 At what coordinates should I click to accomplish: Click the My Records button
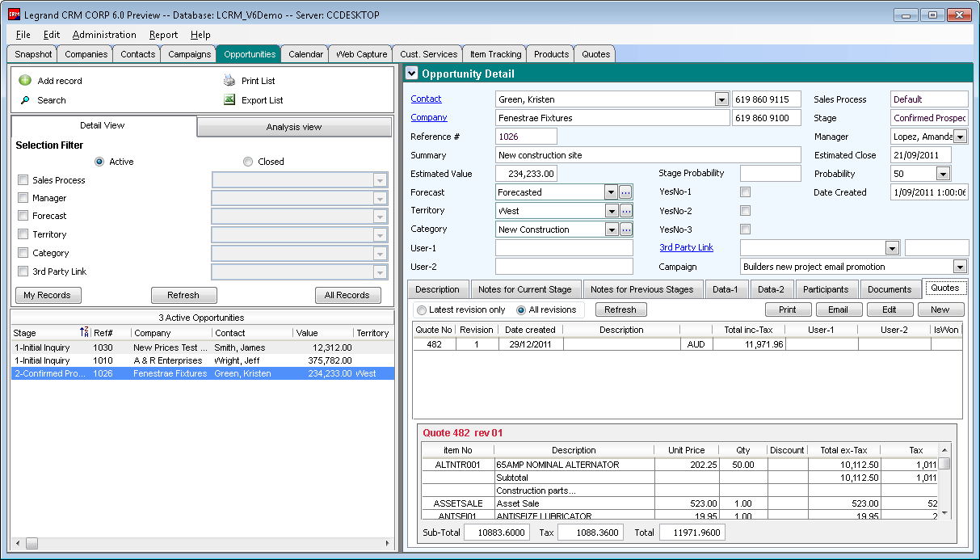pyautogui.click(x=48, y=295)
